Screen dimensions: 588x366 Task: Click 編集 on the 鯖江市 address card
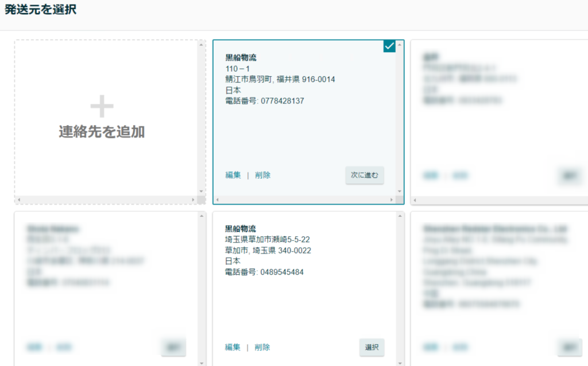tap(233, 175)
